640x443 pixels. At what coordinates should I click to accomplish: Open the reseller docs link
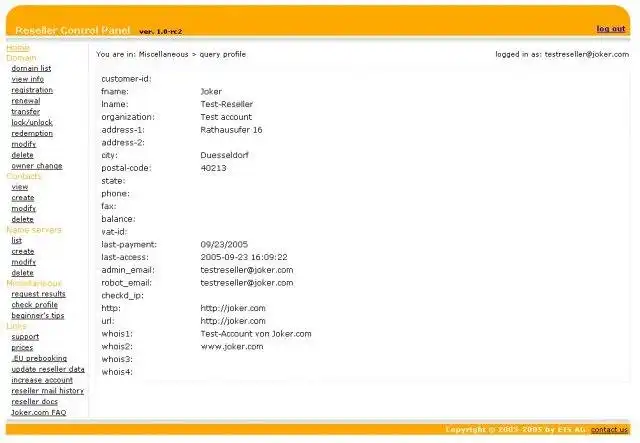click(35, 402)
